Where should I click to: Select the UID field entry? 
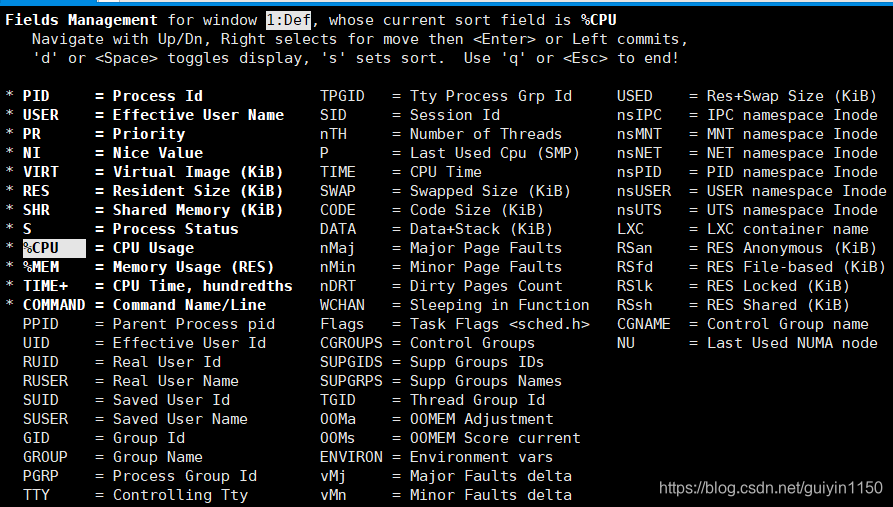(x=36, y=343)
